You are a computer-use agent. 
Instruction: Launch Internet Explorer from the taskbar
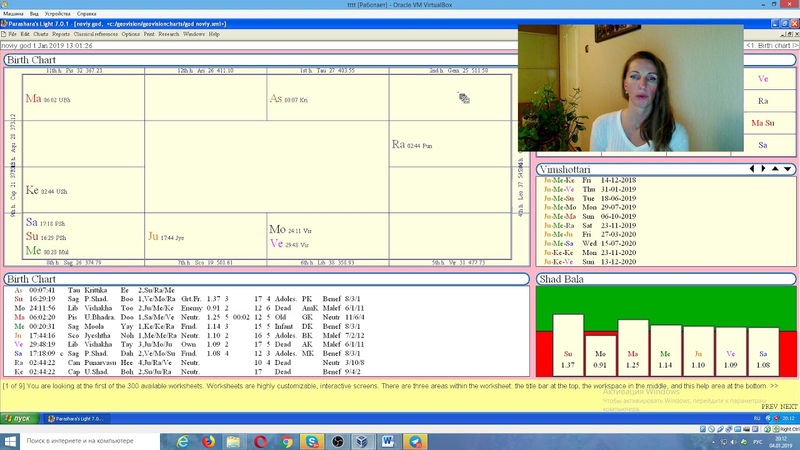click(182, 441)
